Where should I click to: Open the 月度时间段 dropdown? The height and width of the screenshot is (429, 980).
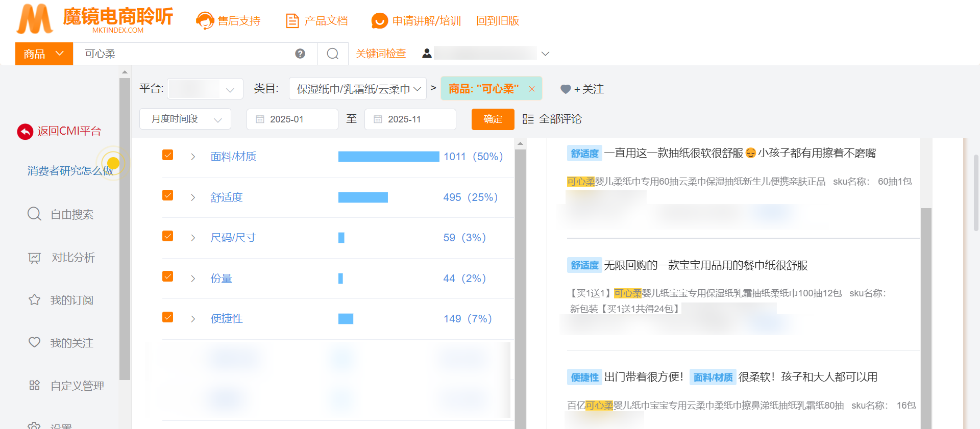tap(185, 119)
